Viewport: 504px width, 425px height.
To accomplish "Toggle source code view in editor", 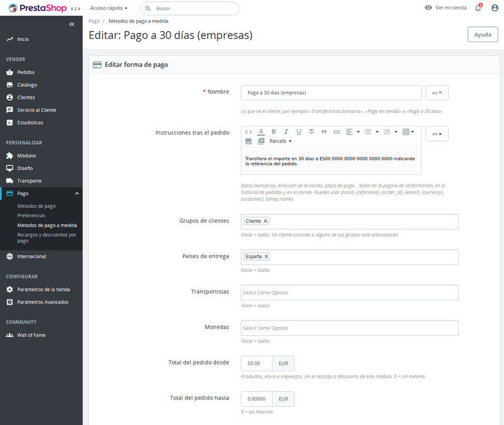I will pyautogui.click(x=248, y=132).
